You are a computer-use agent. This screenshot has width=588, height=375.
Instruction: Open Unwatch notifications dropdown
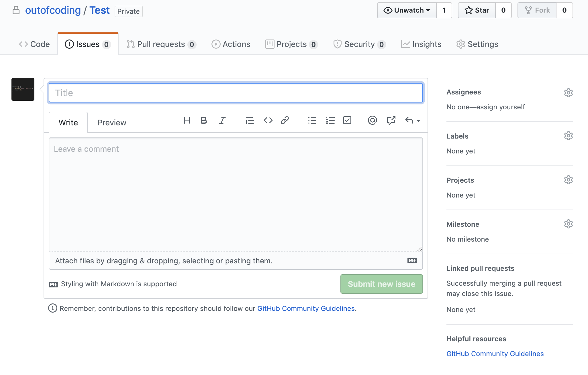click(407, 10)
